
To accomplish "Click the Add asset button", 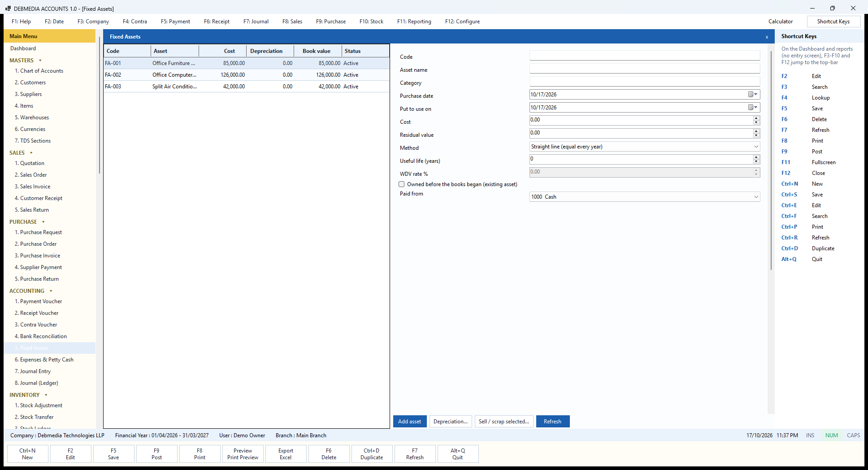I will point(410,422).
